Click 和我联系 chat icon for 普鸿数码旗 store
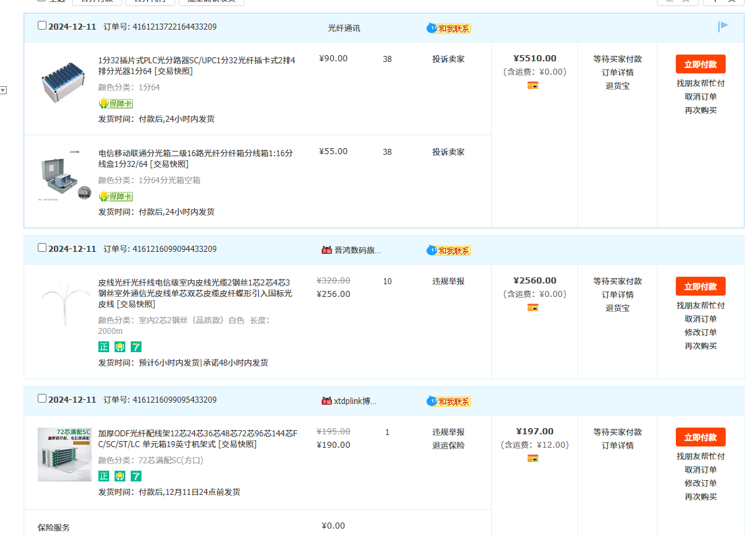Screen dimensions: 756x536 point(449,250)
